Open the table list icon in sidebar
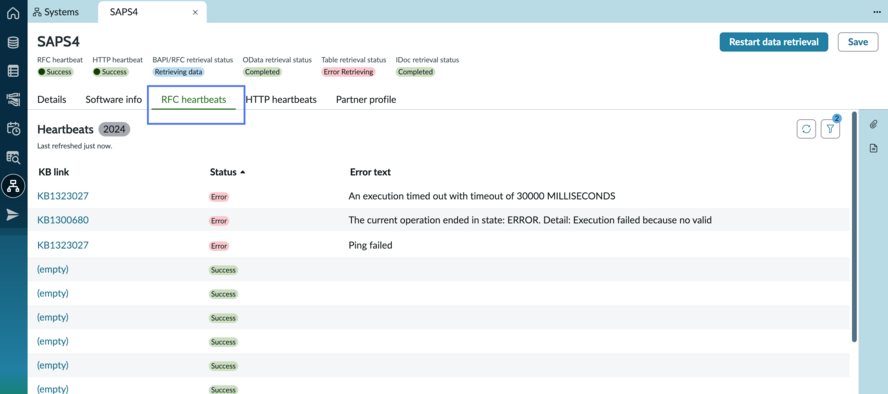 [x=12, y=71]
